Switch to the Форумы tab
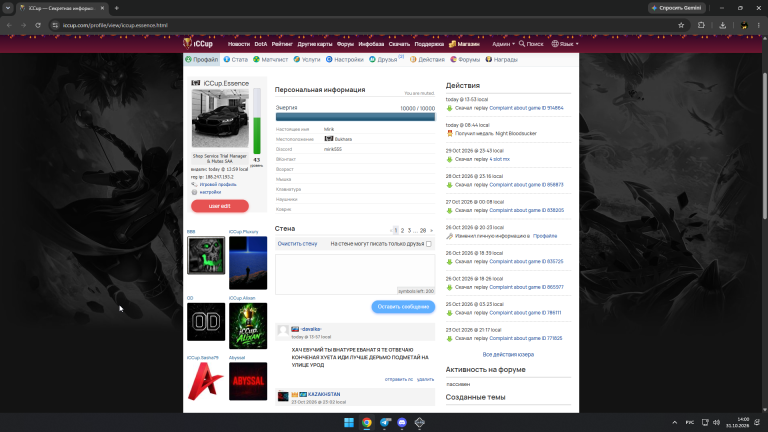The image size is (768, 432). click(465, 59)
